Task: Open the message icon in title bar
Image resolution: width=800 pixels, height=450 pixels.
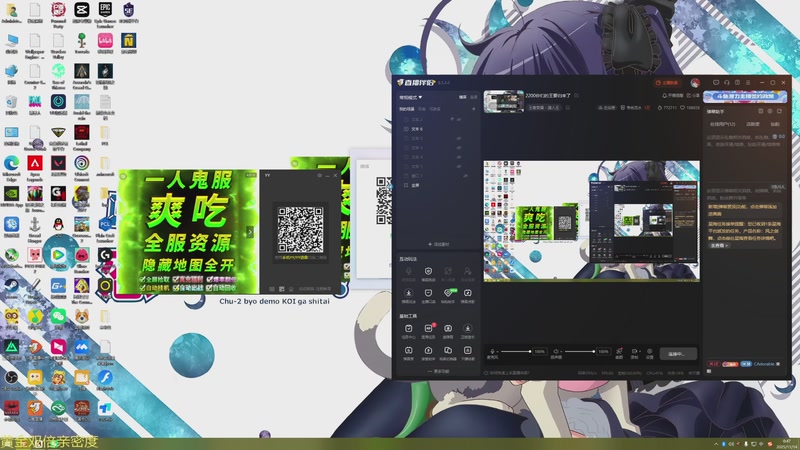Action: click(x=716, y=82)
